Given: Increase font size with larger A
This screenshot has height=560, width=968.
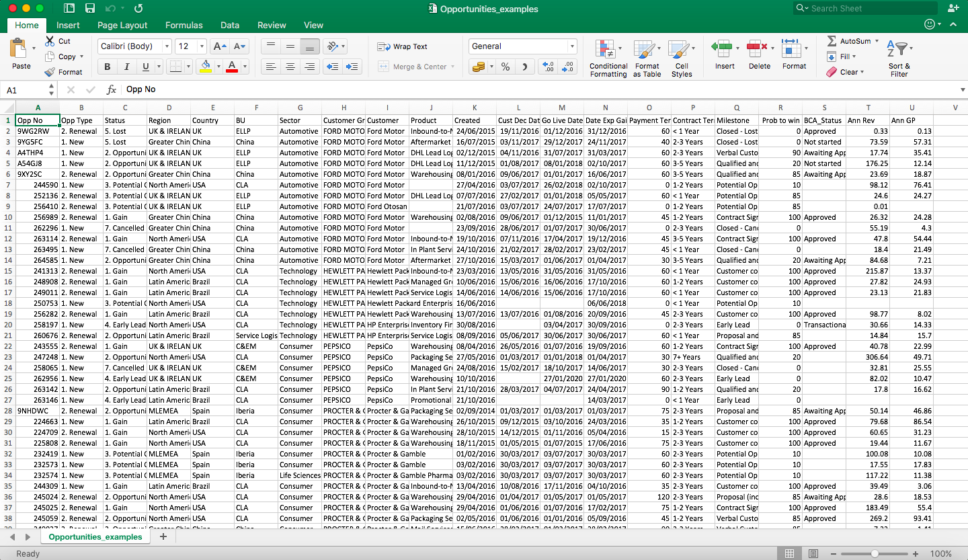Looking at the screenshot, I should coord(219,46).
